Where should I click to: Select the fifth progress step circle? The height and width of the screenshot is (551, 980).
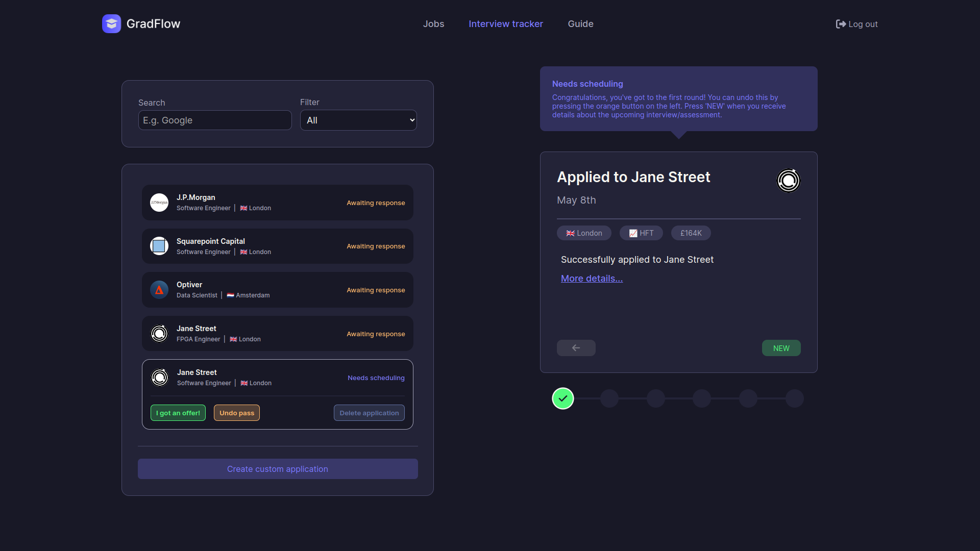748,398
